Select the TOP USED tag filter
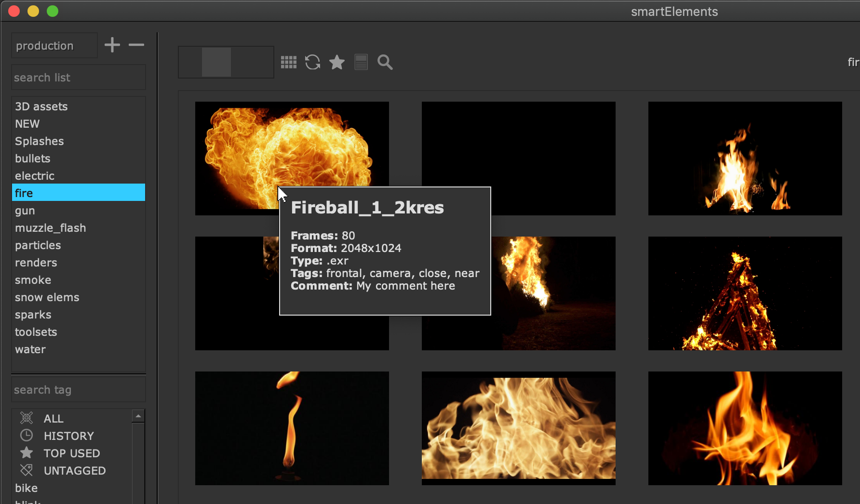 pos(71,453)
